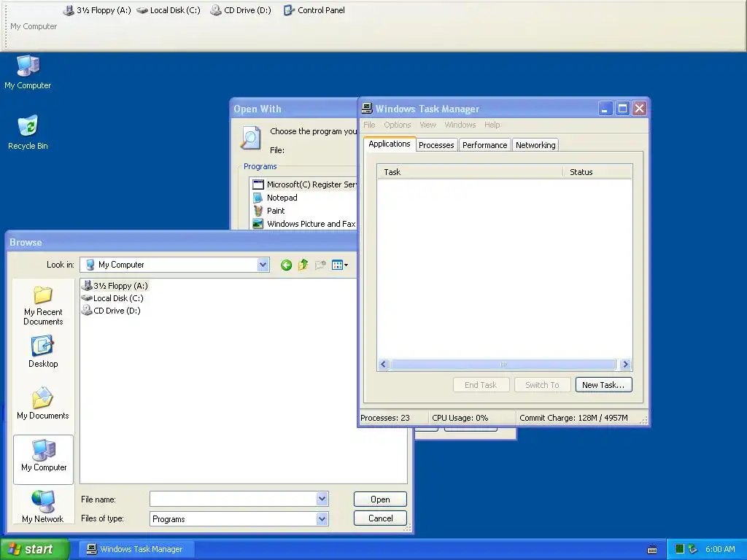This screenshot has width=747, height=560.
Task: Click New Task... button
Action: tap(603, 385)
